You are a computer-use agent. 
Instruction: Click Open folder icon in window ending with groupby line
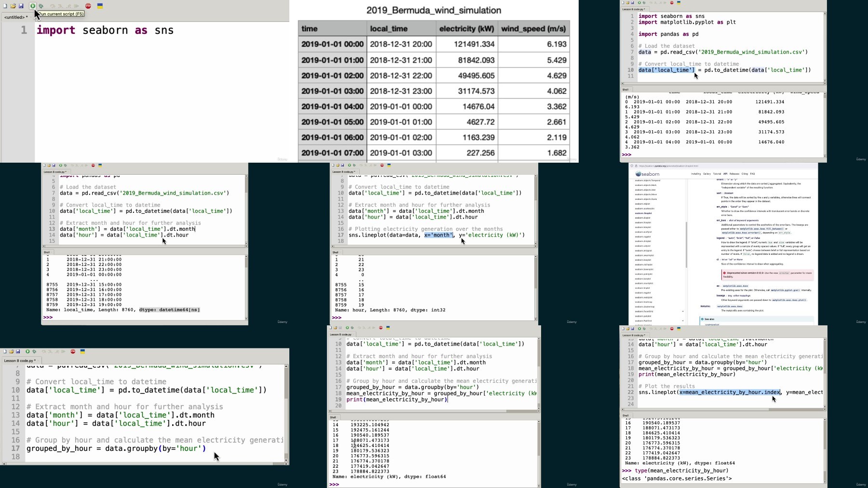11,351
